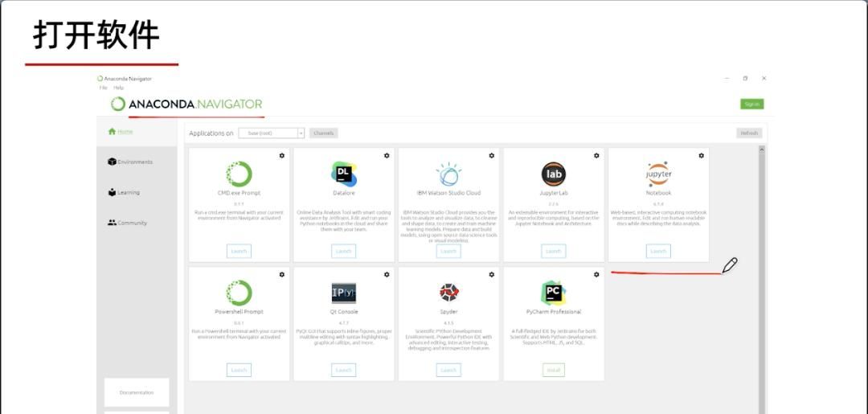Click the Refresh button
The height and width of the screenshot is (414, 868).
(x=749, y=133)
